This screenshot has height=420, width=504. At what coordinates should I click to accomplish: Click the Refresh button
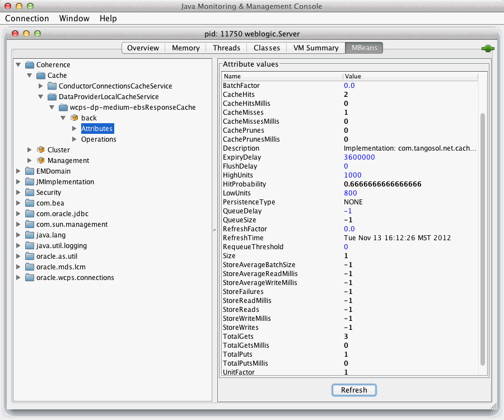point(354,390)
